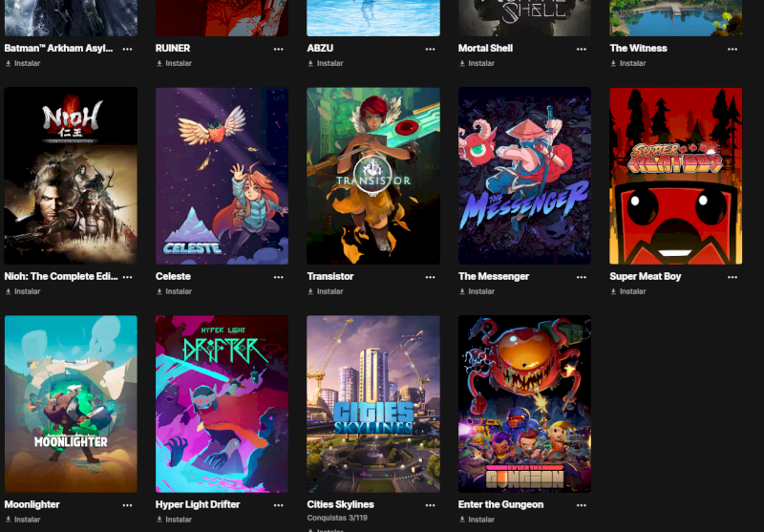Open the Transistor cover art

pos(373,176)
